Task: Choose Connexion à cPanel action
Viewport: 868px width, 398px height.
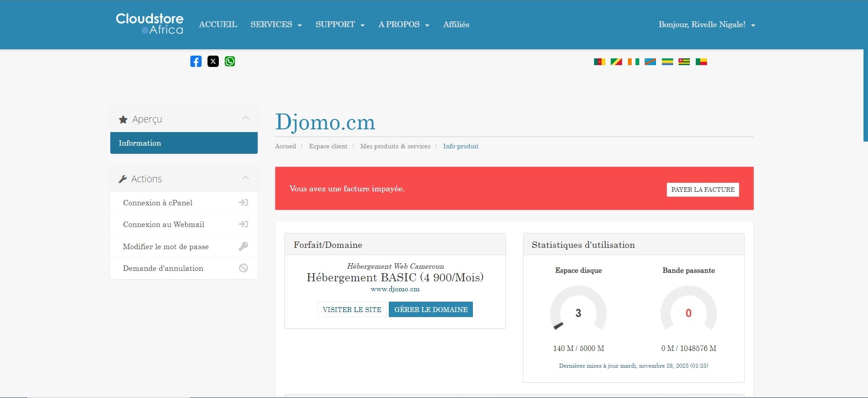Action: [x=184, y=203]
